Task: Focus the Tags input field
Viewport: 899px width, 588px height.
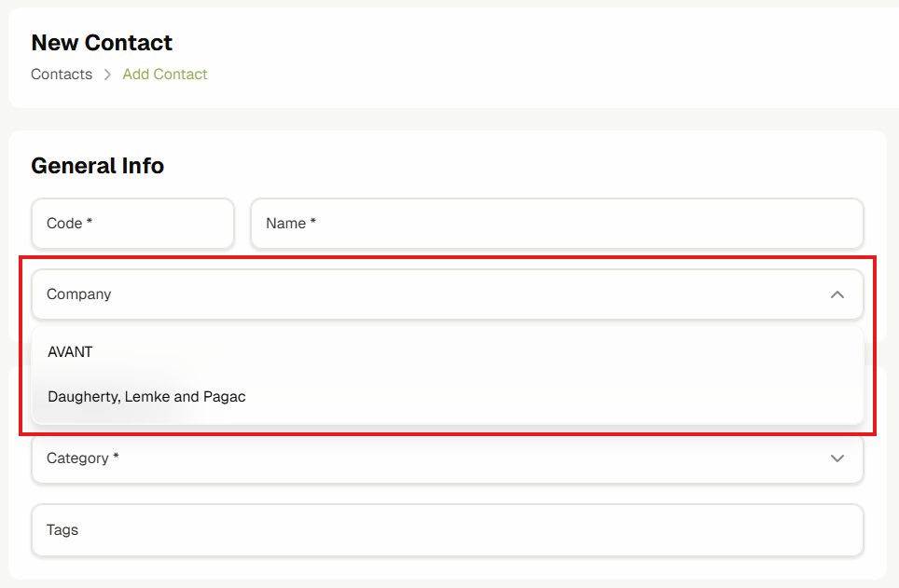Action: click(x=448, y=530)
